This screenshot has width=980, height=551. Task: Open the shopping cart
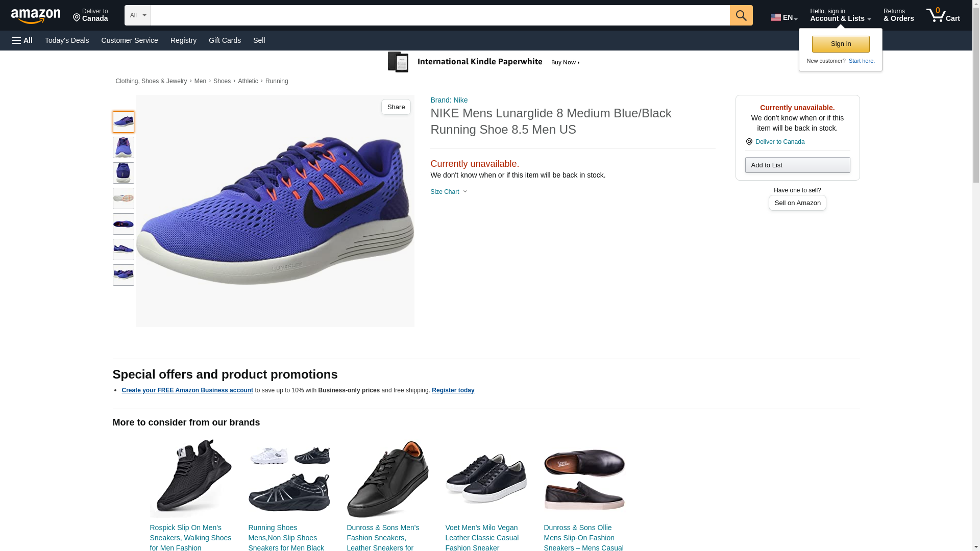943,15
